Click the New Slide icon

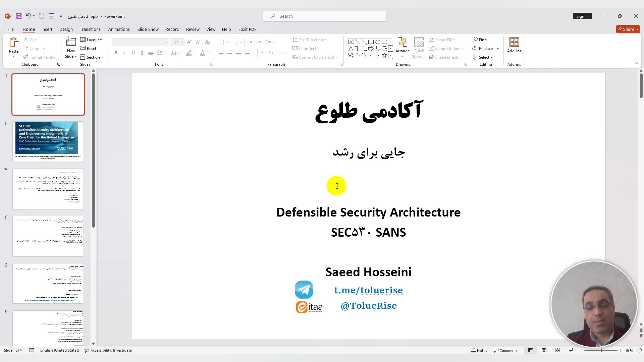tap(71, 42)
